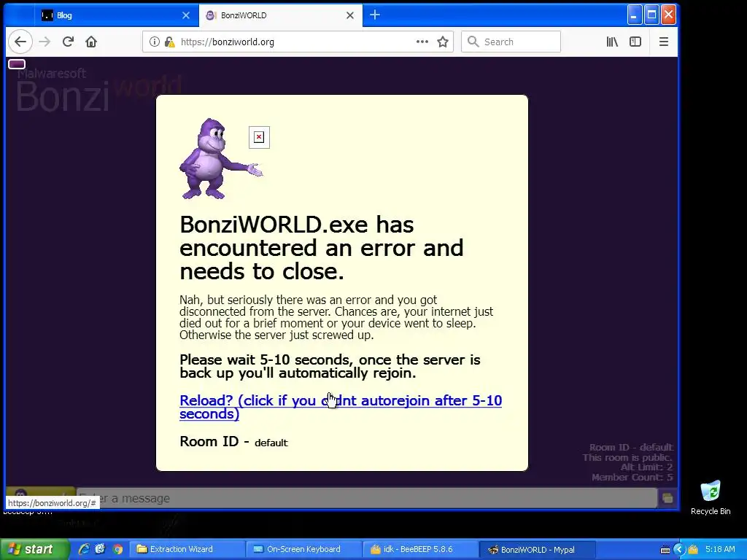Expand hidden tray icons arrow
The height and width of the screenshot is (560, 747).
pos(679,550)
